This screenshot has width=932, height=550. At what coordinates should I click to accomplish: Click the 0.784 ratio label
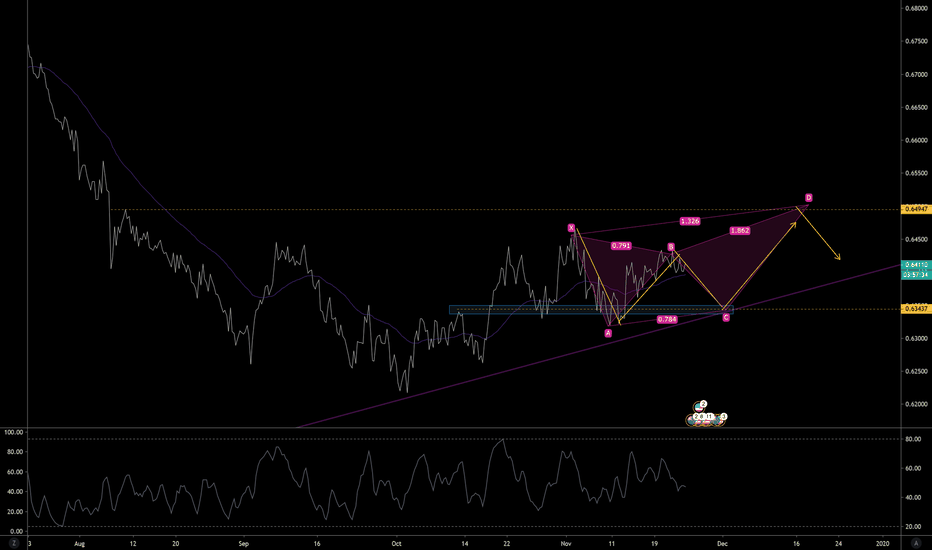tap(667, 320)
